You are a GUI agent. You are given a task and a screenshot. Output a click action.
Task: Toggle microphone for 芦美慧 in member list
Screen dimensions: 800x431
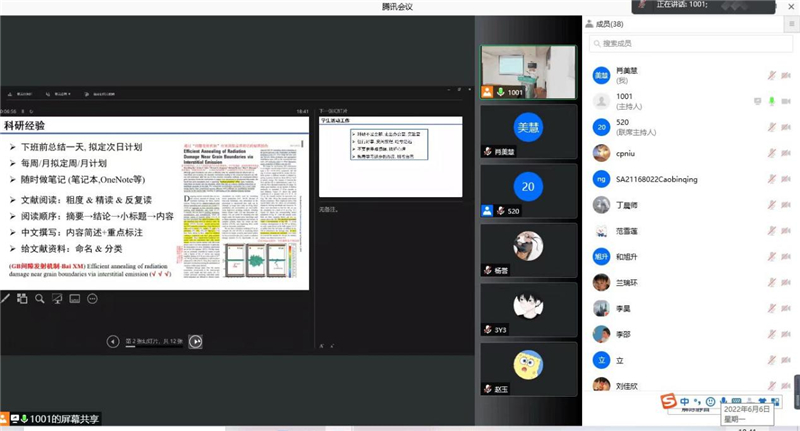pyautogui.click(x=771, y=75)
